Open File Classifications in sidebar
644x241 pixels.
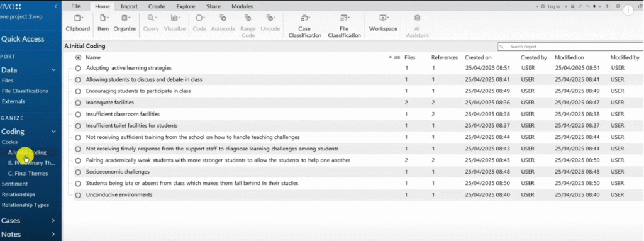click(x=25, y=91)
